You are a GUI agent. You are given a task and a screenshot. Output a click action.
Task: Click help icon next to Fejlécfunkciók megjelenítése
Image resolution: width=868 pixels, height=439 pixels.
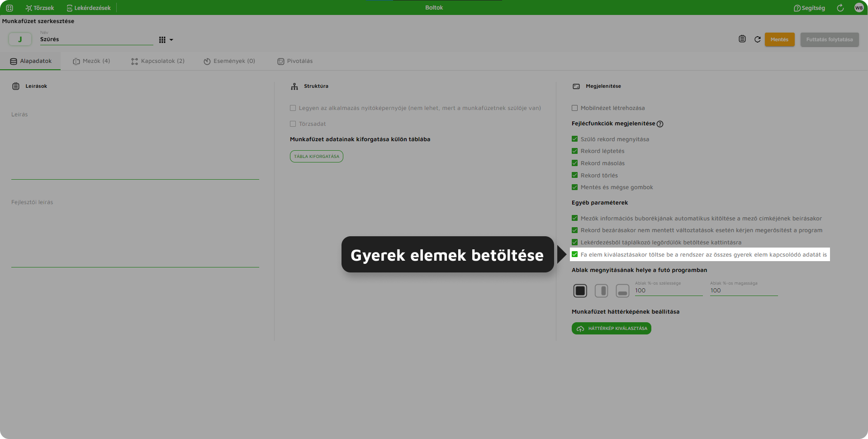pyautogui.click(x=660, y=124)
